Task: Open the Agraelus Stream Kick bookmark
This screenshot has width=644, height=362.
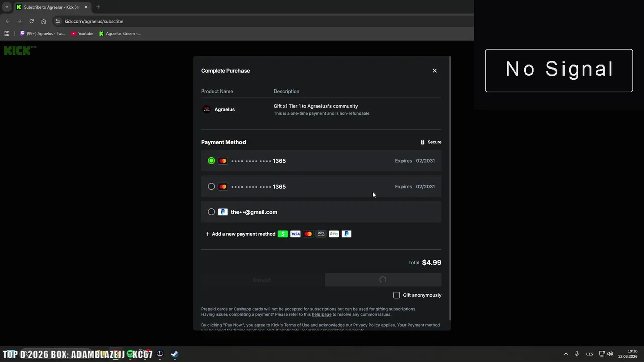Action: click(x=120, y=34)
